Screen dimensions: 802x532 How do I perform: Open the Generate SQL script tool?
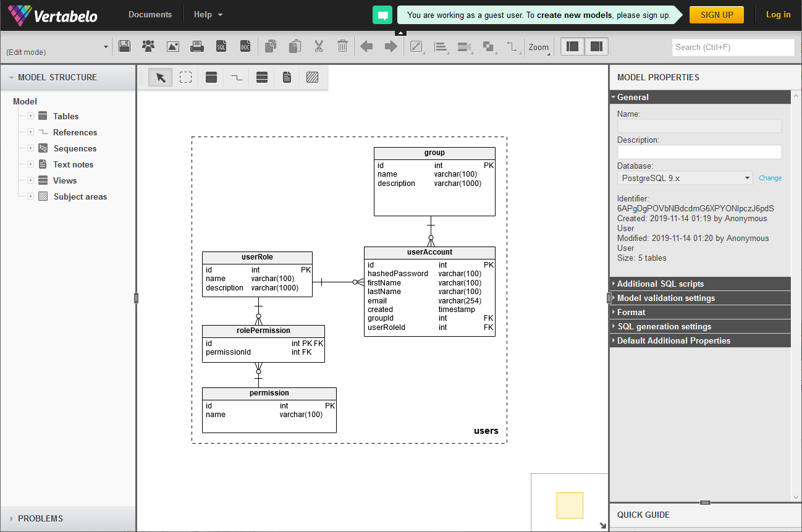tap(221, 46)
